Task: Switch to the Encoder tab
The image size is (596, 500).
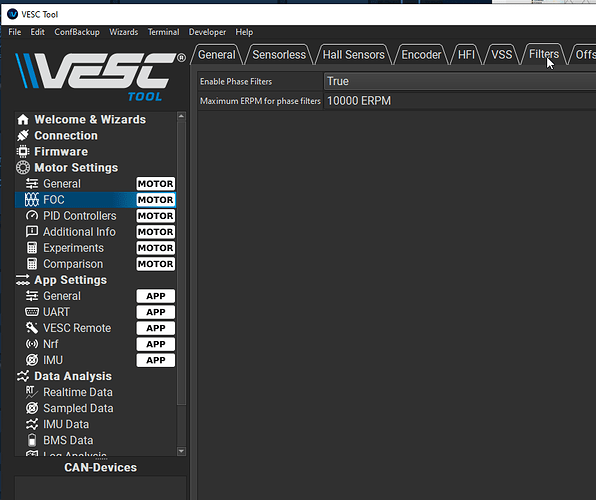Action: (x=421, y=55)
